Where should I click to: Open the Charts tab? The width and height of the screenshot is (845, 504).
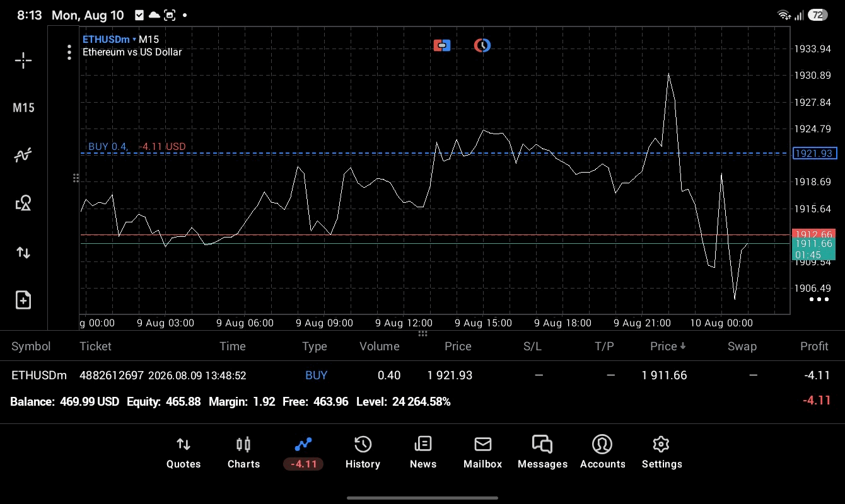pyautogui.click(x=243, y=453)
